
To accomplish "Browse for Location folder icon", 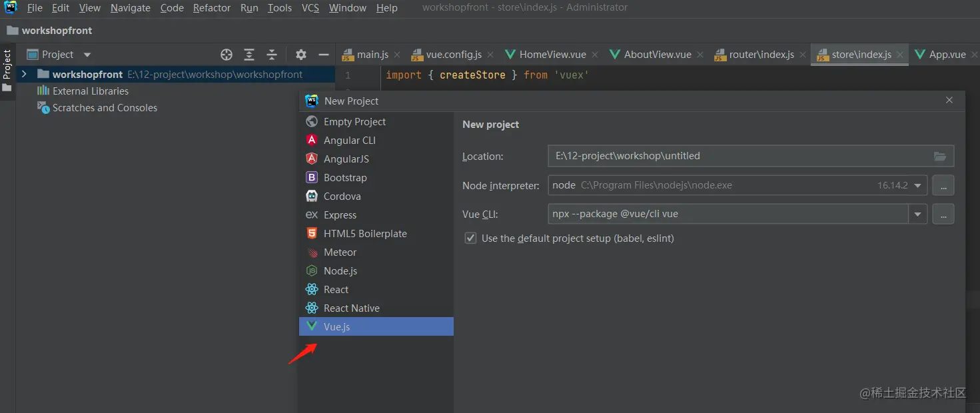I will click(x=940, y=156).
